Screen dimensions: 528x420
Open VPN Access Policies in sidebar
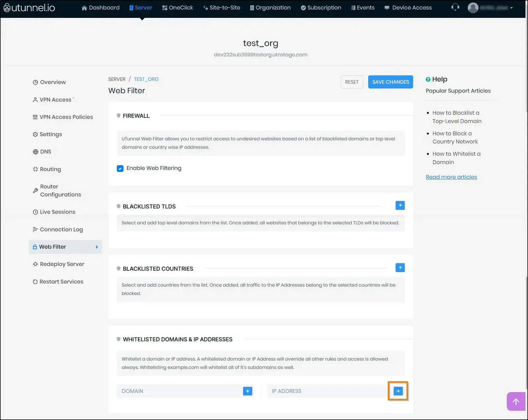[63, 117]
